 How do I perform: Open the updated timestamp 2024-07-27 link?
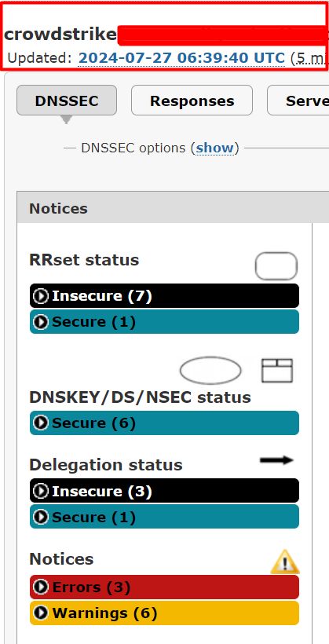click(x=181, y=58)
